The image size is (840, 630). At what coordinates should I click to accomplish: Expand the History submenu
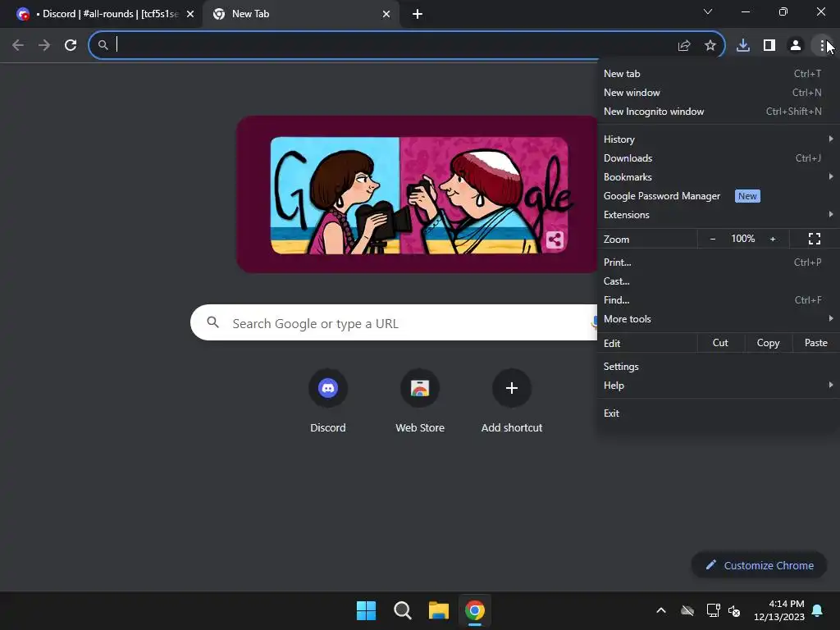pos(718,139)
